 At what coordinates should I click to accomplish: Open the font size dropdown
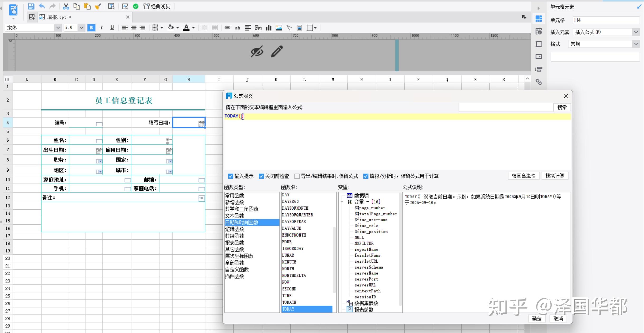click(x=81, y=28)
